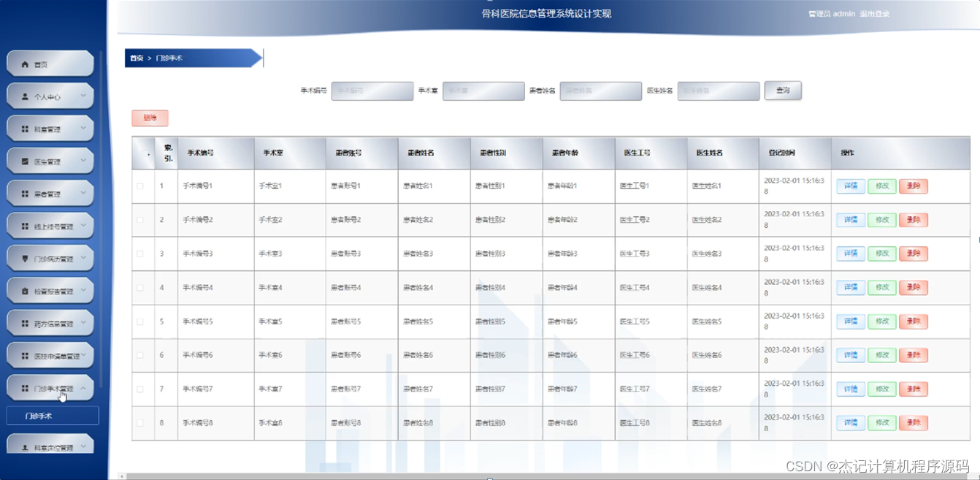The image size is (980, 480).
Task: Open 详情 for row 手术编号5
Action: (851, 321)
